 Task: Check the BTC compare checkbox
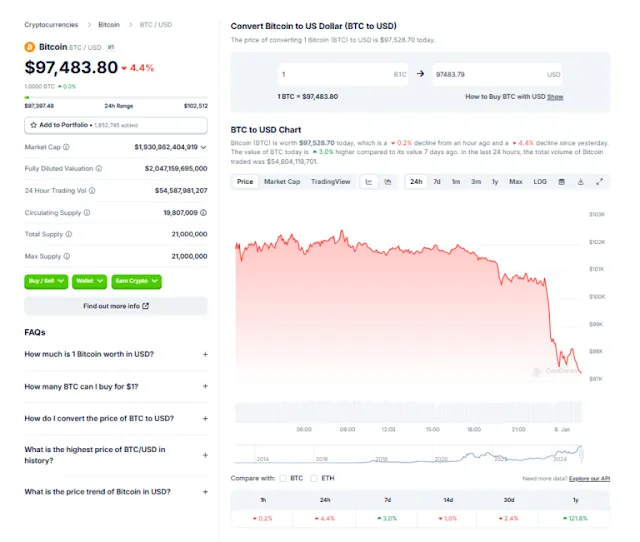pos(284,479)
